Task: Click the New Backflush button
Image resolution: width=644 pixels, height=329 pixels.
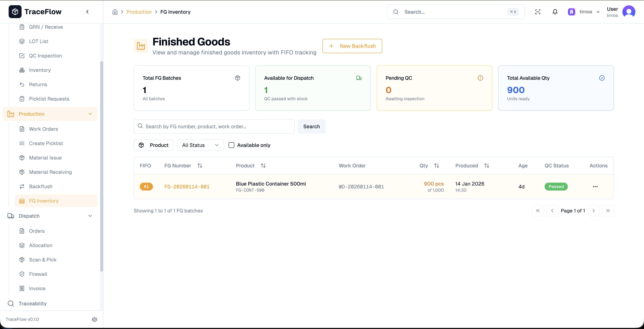Action: pos(352,46)
